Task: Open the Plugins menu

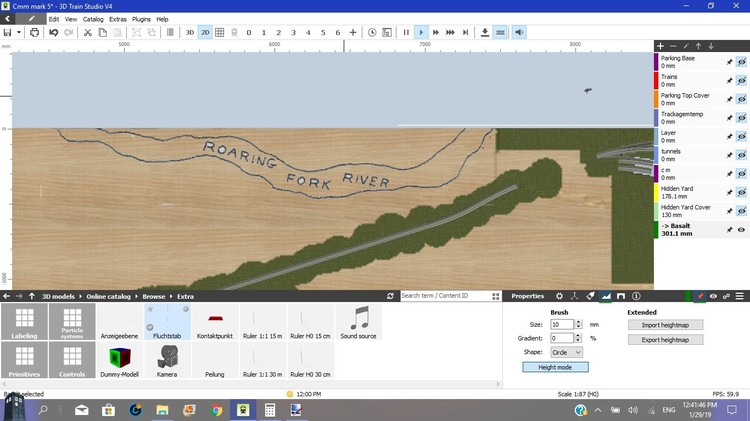Action: [x=142, y=19]
